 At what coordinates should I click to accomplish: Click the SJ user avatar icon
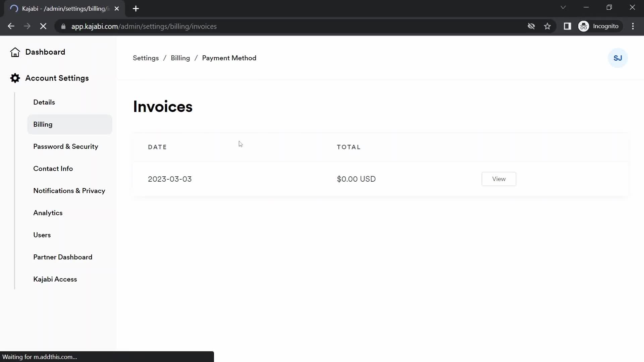(x=618, y=58)
